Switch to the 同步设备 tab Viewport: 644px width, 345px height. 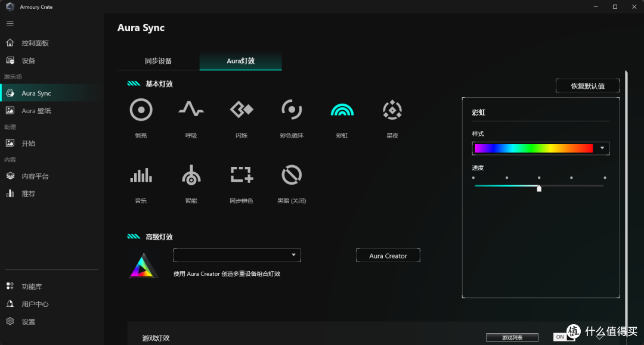click(159, 61)
